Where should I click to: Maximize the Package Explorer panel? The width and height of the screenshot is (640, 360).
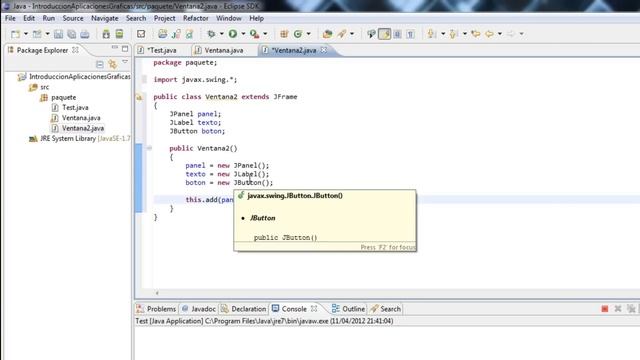pos(125,49)
